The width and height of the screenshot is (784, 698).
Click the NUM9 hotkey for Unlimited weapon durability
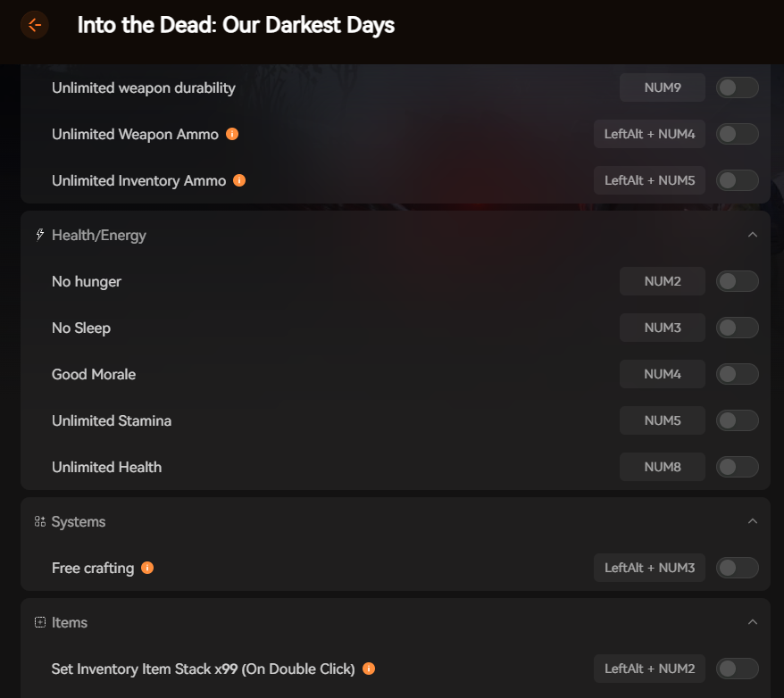pyautogui.click(x=662, y=87)
